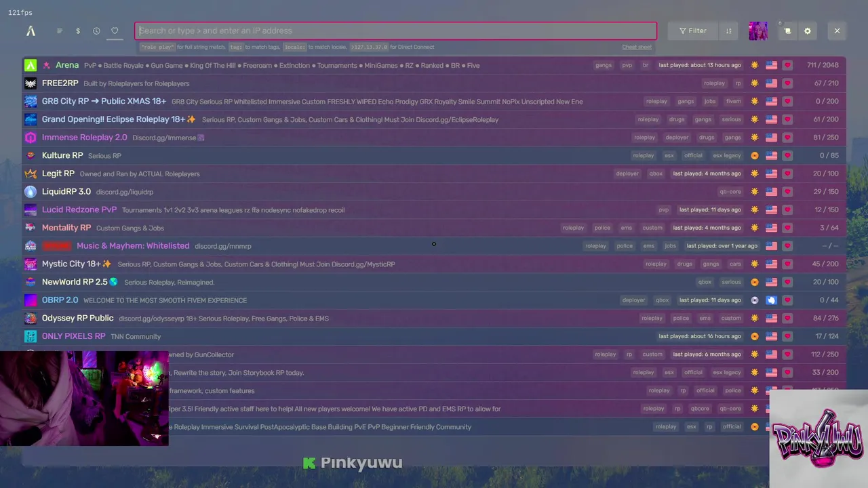Select the Kulture RP server icon
This screenshot has height=488, width=868.
[31, 155]
